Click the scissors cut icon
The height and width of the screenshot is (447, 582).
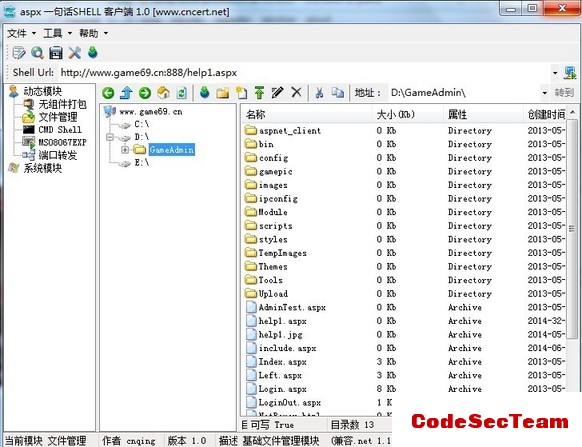coord(319,92)
